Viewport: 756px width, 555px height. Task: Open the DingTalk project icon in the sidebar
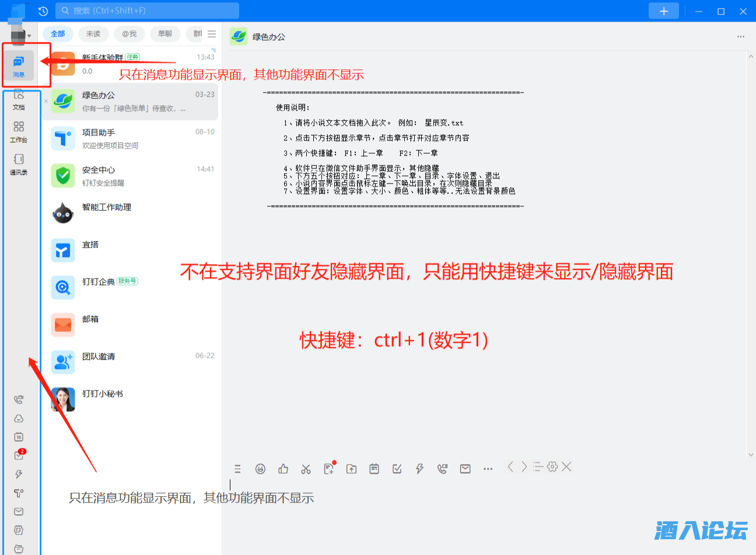pyautogui.click(x=19, y=493)
